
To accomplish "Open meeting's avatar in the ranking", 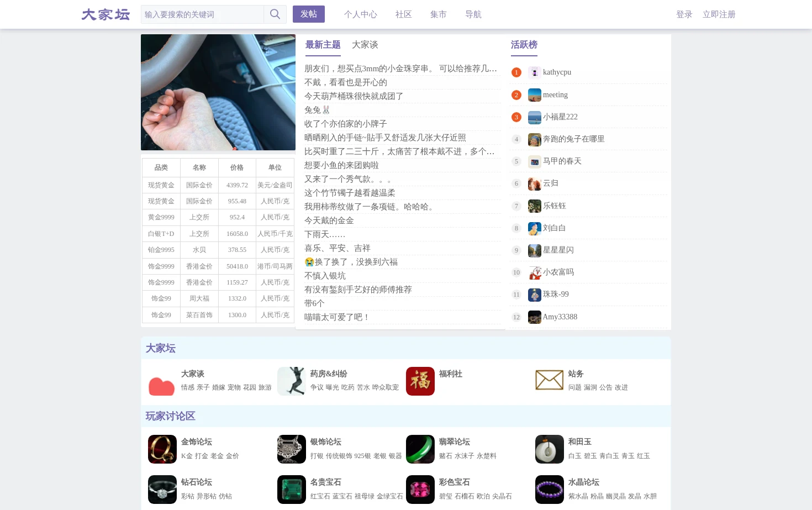I will tap(534, 95).
